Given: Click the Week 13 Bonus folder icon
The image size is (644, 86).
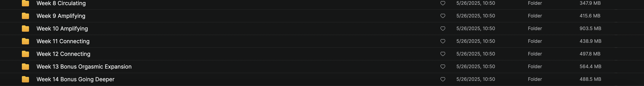Looking at the screenshot, I should click(x=25, y=67).
